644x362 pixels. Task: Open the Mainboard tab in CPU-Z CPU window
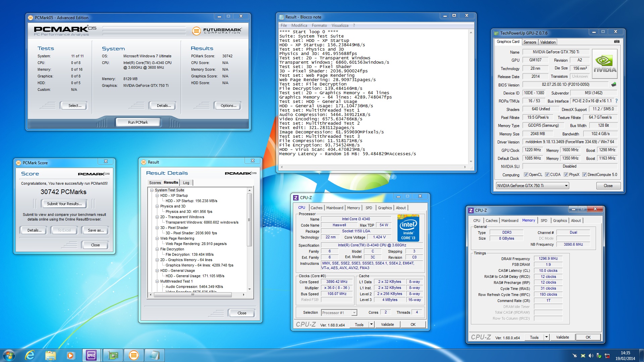click(x=335, y=208)
